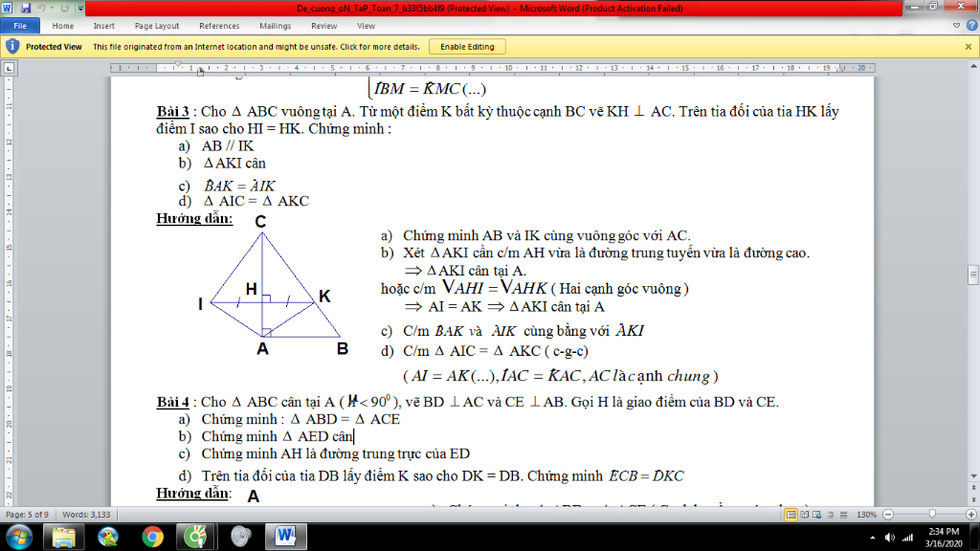Expand the ribbon with the caret icon

pos(956,26)
